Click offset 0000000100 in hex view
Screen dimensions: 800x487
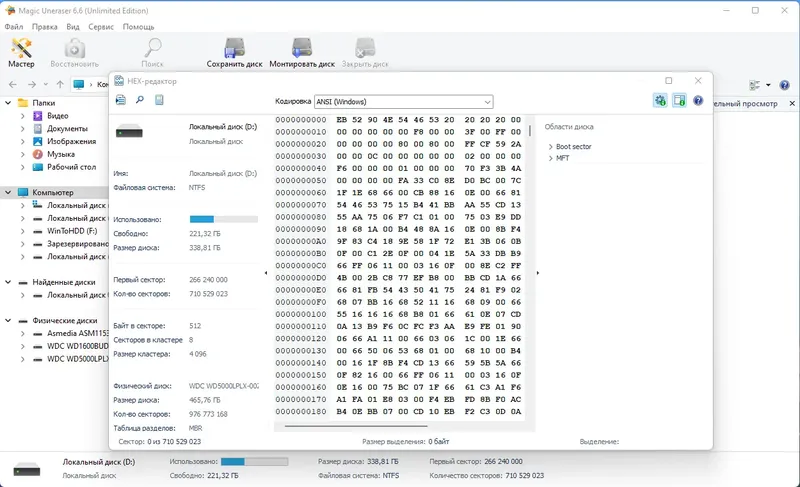pyautogui.click(x=301, y=315)
